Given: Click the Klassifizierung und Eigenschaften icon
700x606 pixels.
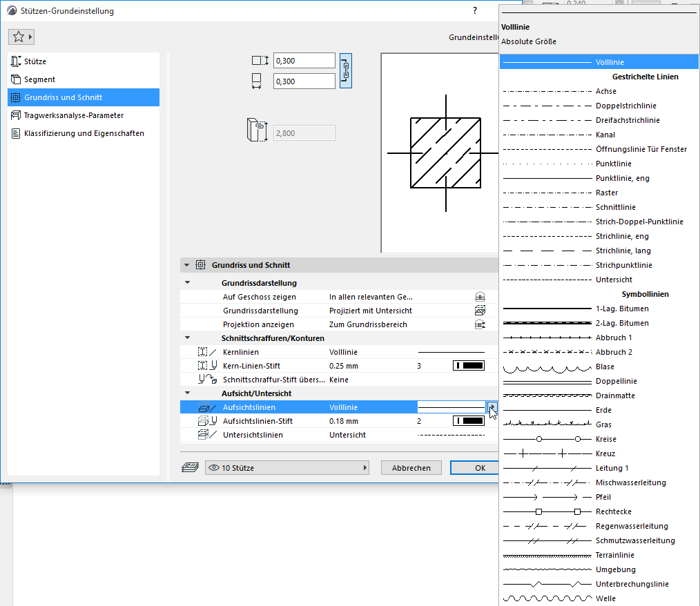Looking at the screenshot, I should (x=16, y=133).
